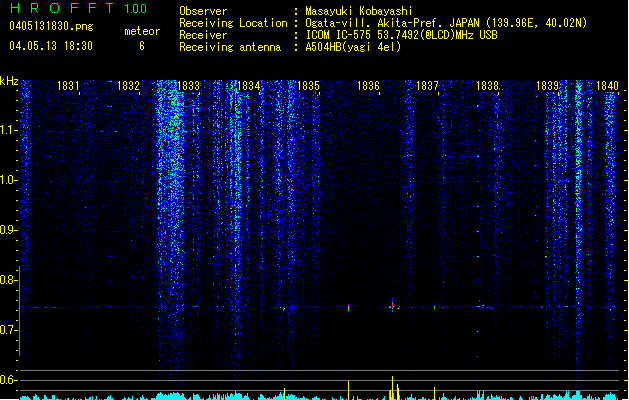The image size is (629, 400).
Task: Click observer name Masayuki Kobayashi
Action: [358, 11]
